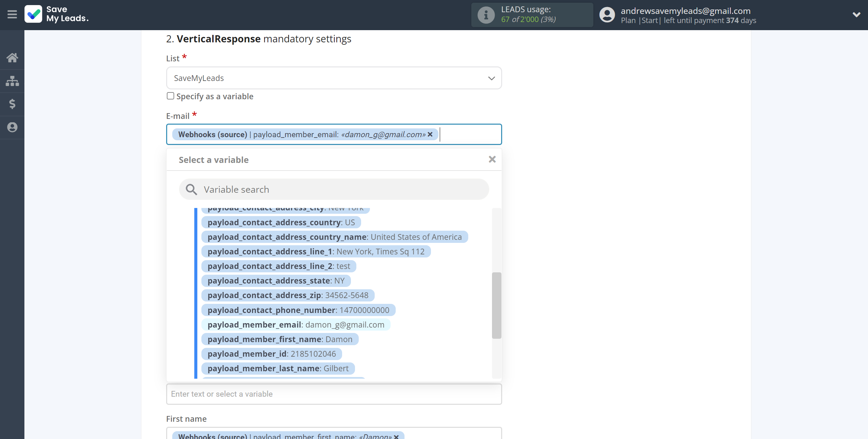The width and height of the screenshot is (868, 439).
Task: Click the user avatar icon
Action: click(x=607, y=15)
